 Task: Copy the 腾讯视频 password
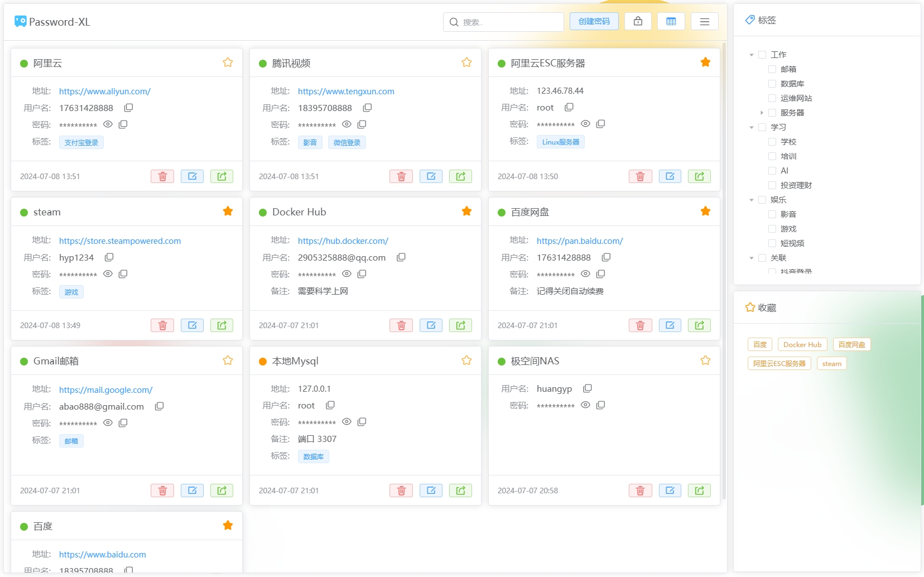pyautogui.click(x=362, y=124)
